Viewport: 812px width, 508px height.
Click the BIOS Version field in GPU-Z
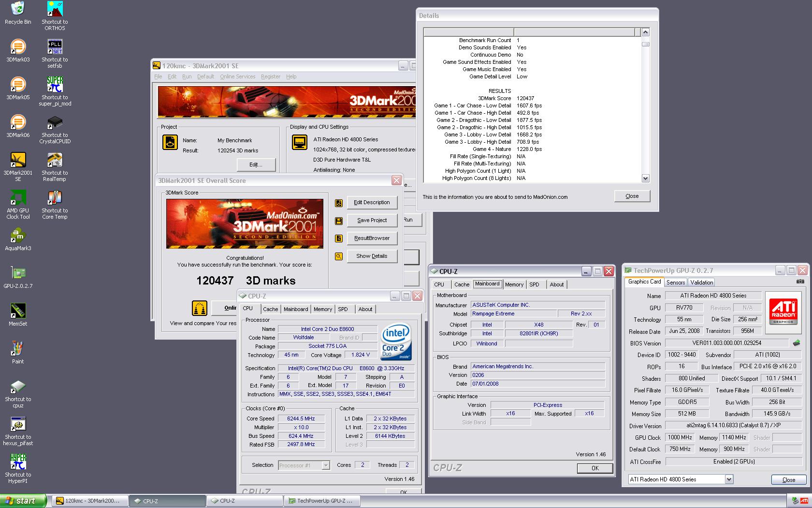tap(726, 343)
